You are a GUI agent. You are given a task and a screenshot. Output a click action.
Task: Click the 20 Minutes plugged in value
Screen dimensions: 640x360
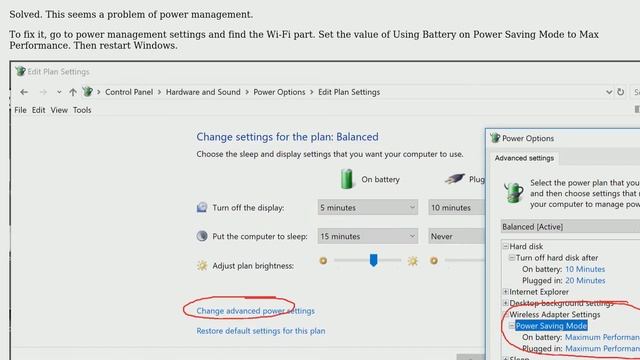[x=585, y=280]
